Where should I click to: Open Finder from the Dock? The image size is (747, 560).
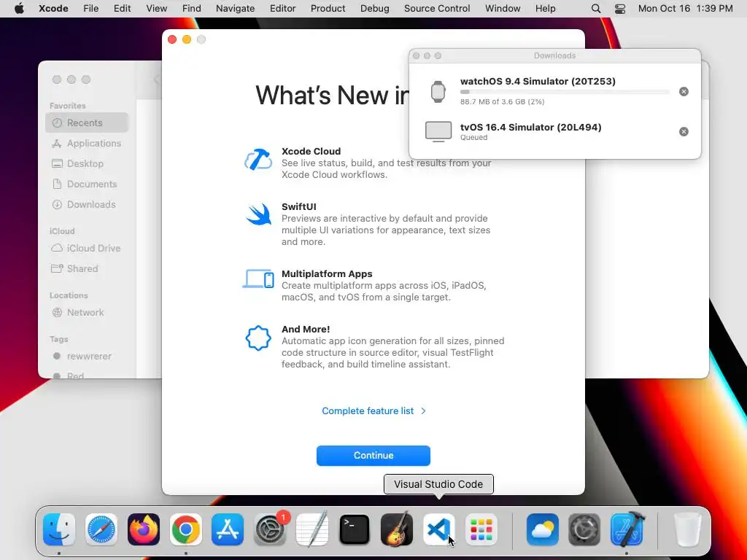pyautogui.click(x=59, y=529)
